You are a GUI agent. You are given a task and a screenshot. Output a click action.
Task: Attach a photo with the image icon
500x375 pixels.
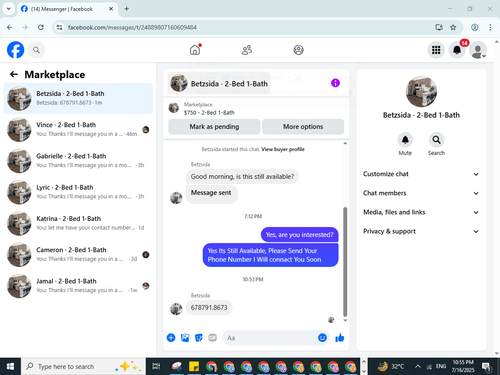tap(185, 338)
